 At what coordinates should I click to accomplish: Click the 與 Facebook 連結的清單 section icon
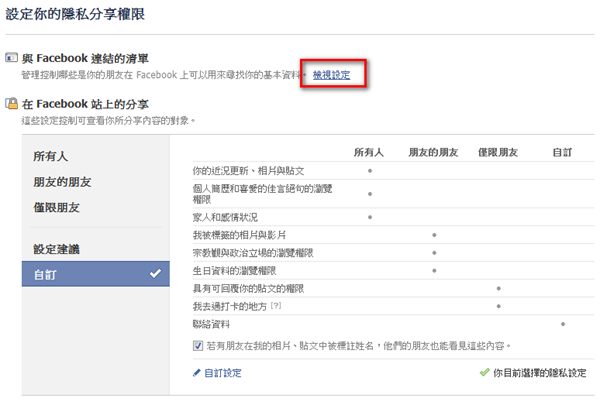tap(11, 60)
